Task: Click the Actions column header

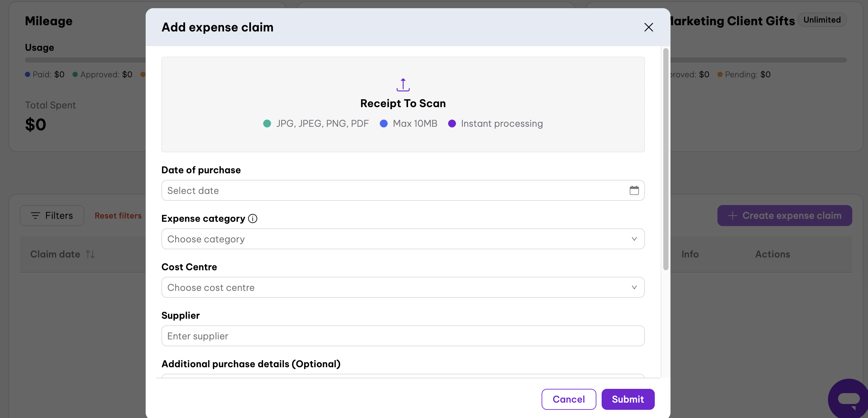Action: [772, 255]
